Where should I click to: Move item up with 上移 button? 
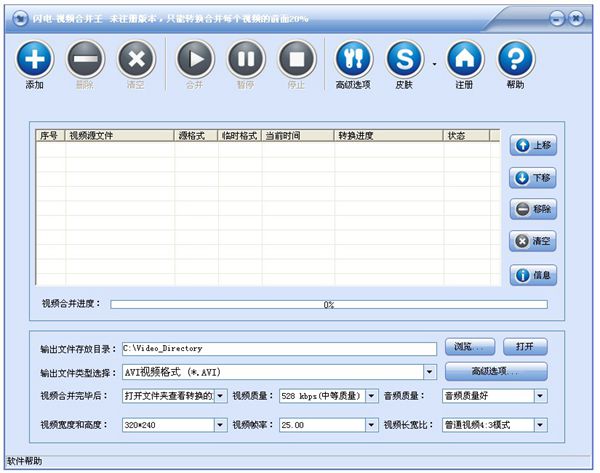tap(533, 145)
